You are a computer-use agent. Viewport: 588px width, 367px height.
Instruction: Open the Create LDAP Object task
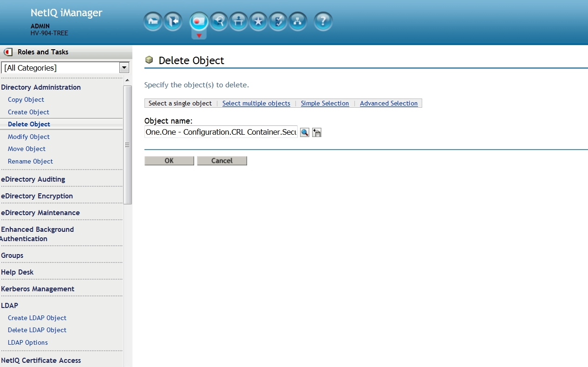coord(37,318)
